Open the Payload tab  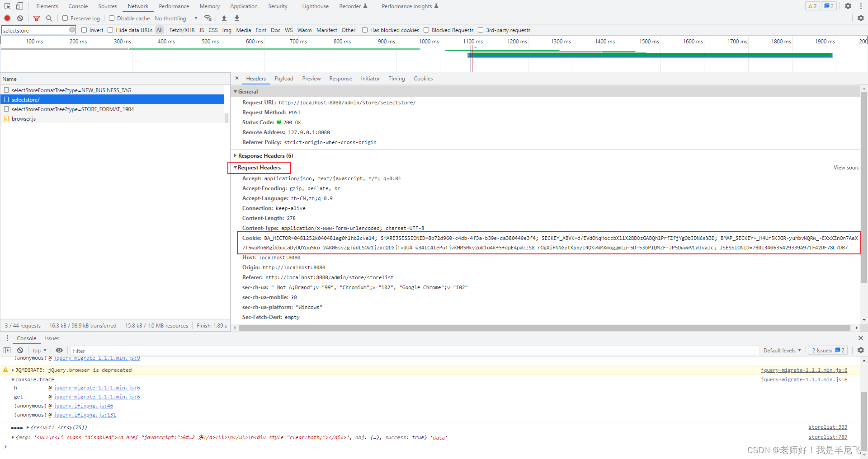pos(284,79)
